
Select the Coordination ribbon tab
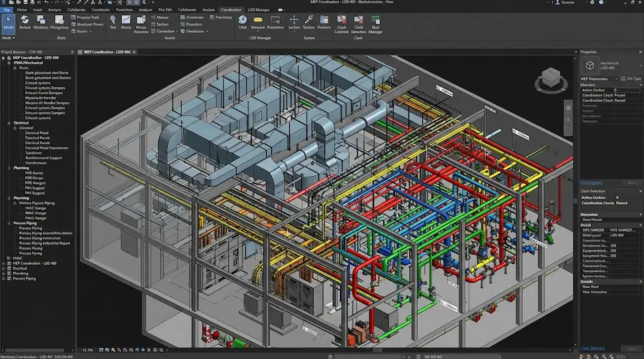click(x=231, y=10)
